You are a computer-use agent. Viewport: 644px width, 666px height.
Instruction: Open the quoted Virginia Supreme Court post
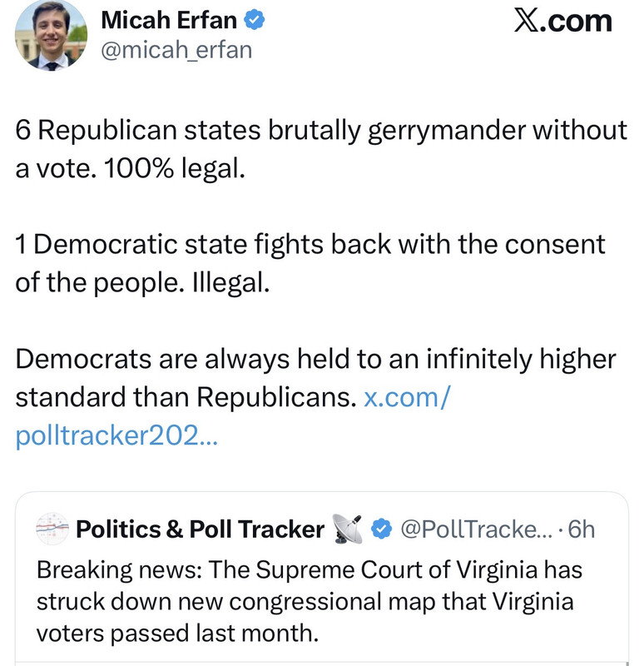point(322,579)
